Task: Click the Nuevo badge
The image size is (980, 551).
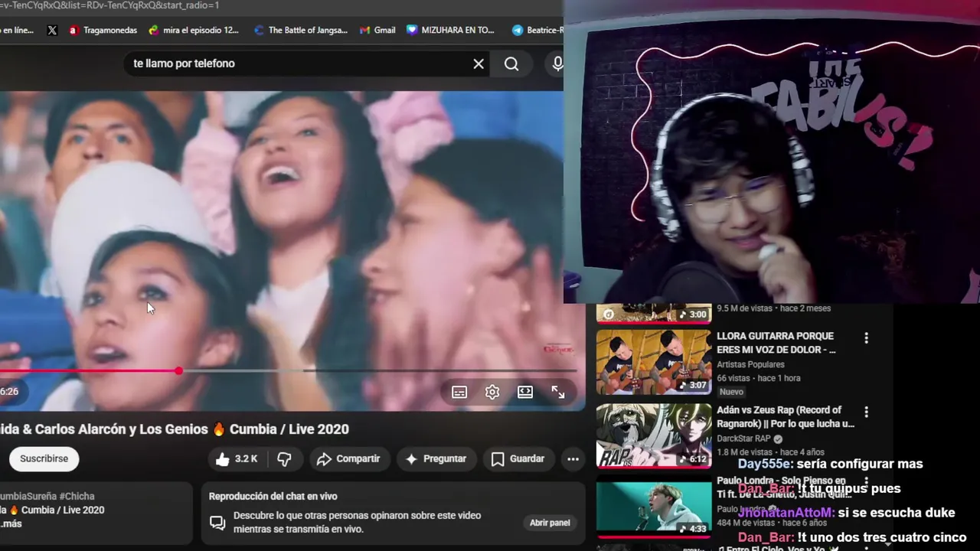Action: 731,392
